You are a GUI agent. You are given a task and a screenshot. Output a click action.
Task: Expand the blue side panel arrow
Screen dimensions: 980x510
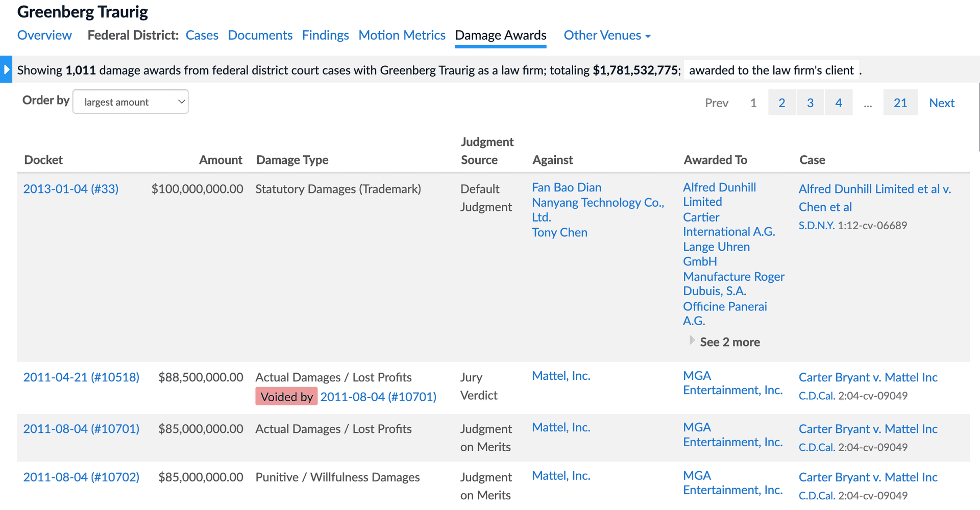pos(6,69)
